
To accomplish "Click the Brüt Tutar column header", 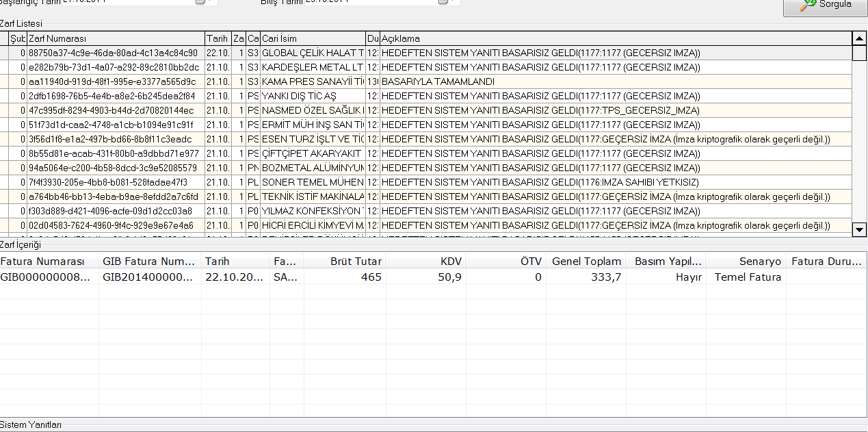I will click(x=345, y=261).
